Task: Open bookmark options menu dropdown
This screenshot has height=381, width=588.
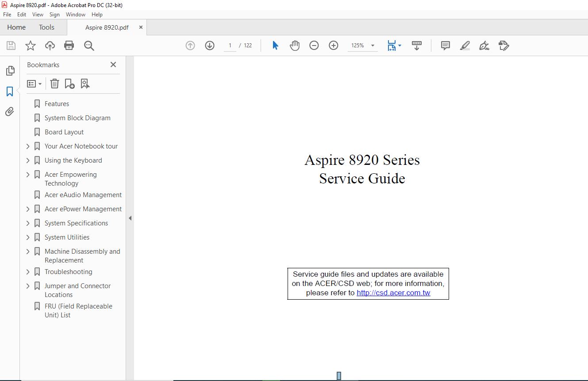Action: pos(34,84)
